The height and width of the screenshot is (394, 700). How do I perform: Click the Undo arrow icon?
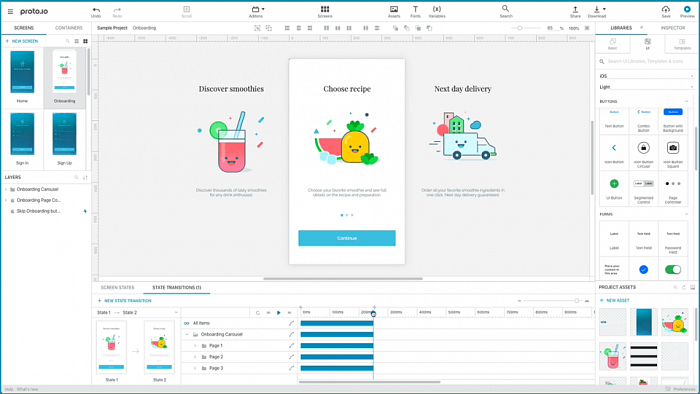click(x=96, y=9)
